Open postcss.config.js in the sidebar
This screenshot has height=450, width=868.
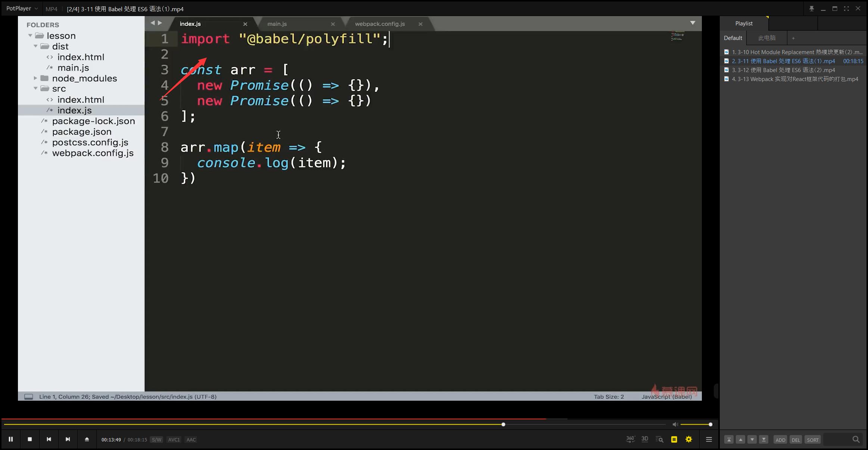pyautogui.click(x=90, y=142)
